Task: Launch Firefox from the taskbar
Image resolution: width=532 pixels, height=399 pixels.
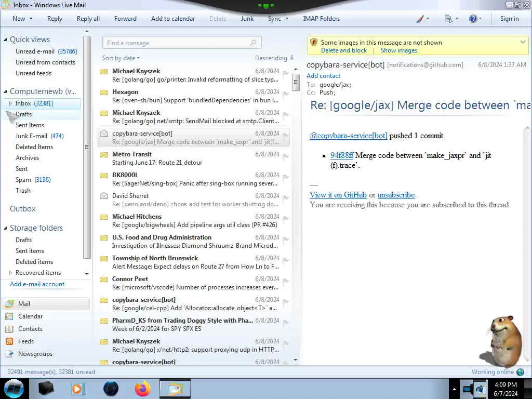Action: tap(143, 389)
